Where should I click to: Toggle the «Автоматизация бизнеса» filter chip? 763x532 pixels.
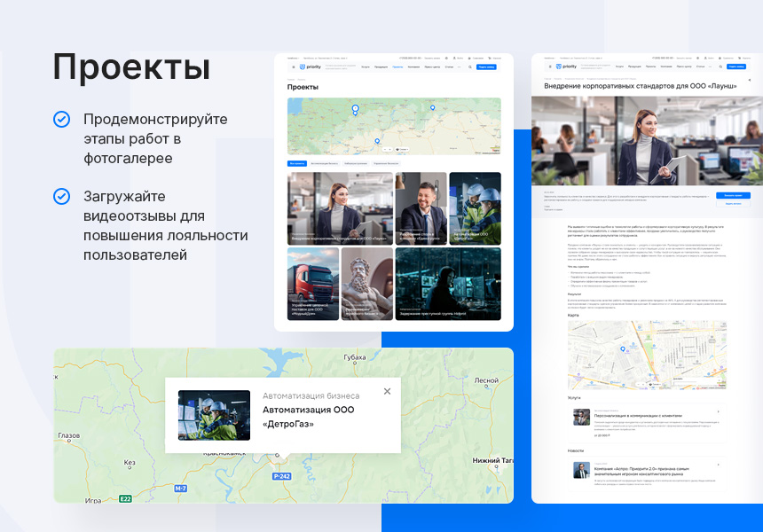325,162
